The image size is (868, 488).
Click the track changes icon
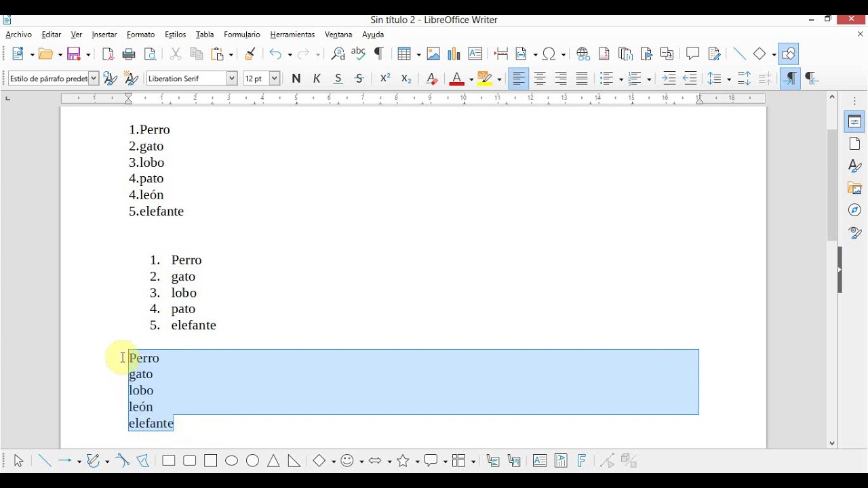tap(713, 54)
